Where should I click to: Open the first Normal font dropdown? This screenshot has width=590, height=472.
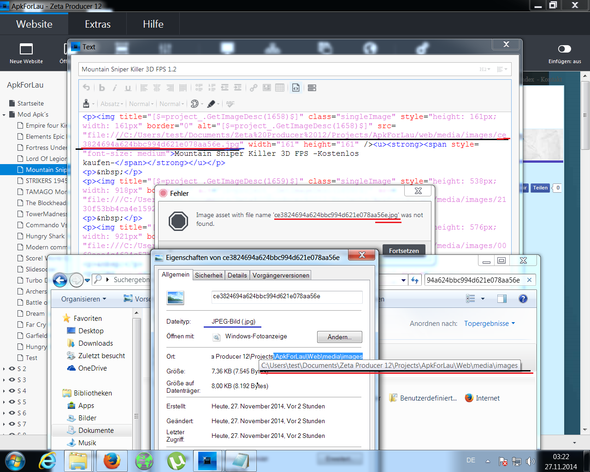tap(141, 104)
